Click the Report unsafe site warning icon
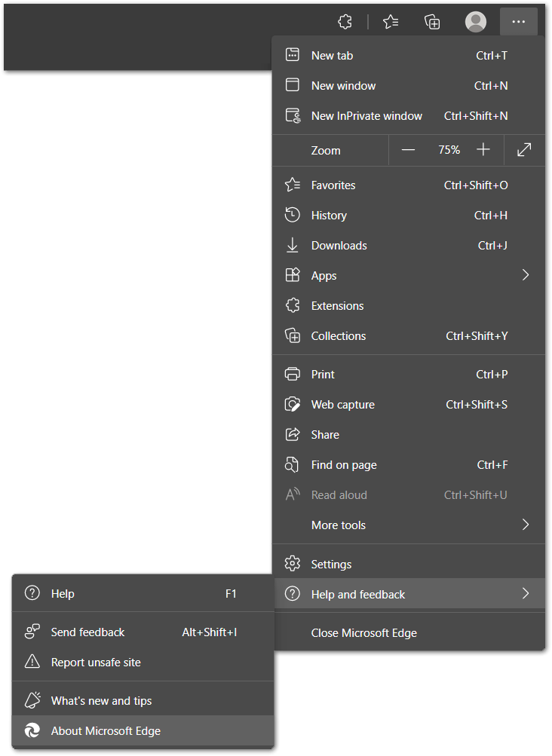 (32, 662)
